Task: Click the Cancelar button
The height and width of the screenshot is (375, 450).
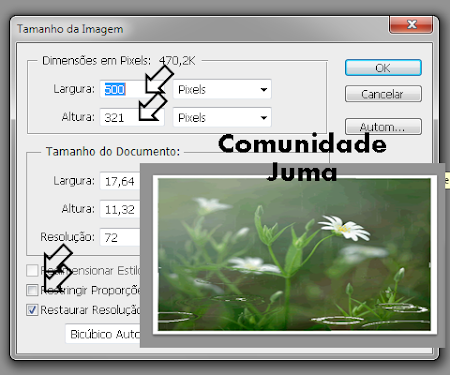Action: pos(383,94)
